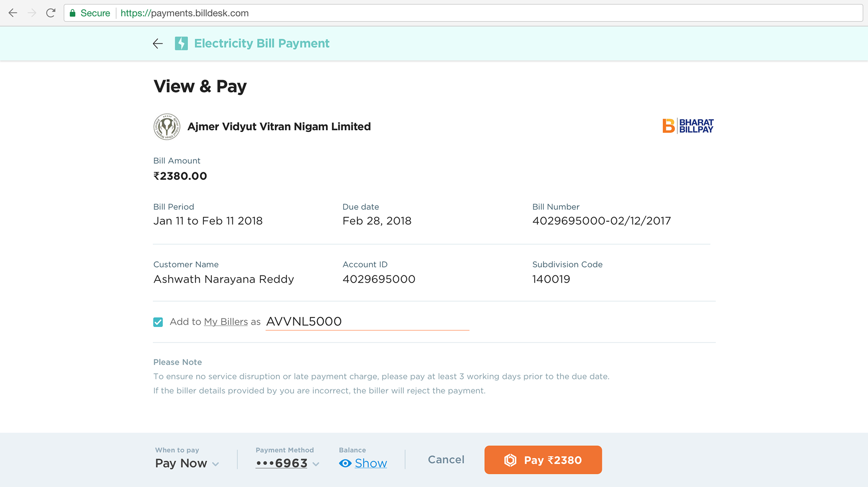
Task: Expand the Pay Now dropdown chevron
Action: (216, 464)
